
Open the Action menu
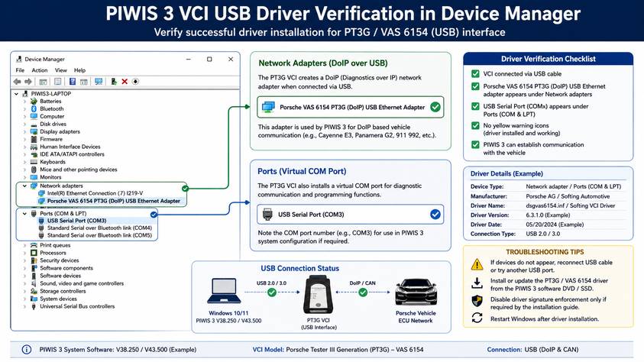[x=40, y=70]
